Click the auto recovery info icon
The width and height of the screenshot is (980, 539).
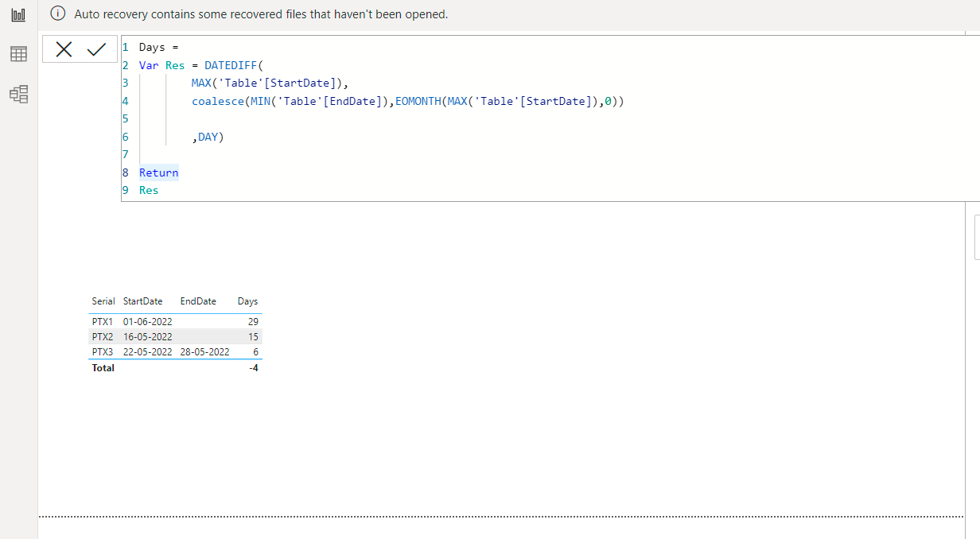click(57, 14)
